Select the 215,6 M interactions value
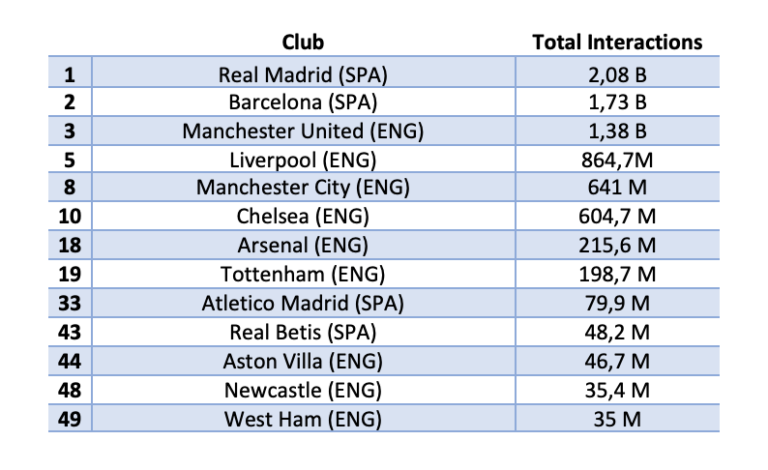This screenshot has height=470, width=768. click(617, 245)
